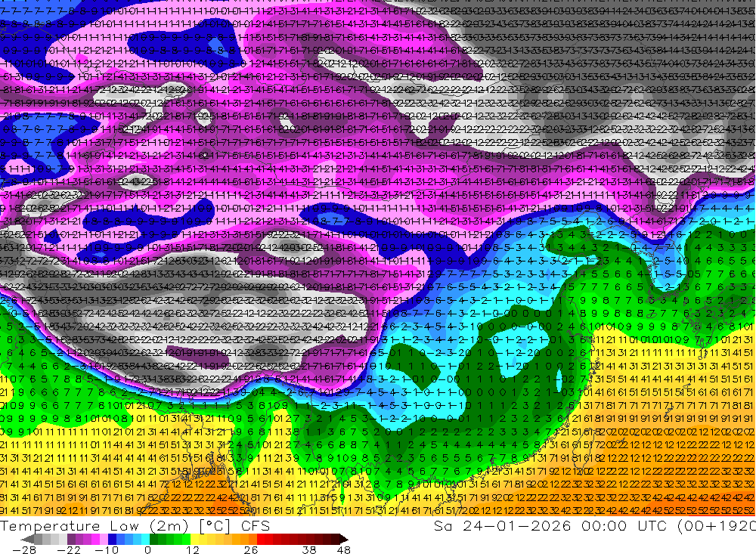
Task: Click the 0 legend value
Action: click(x=148, y=550)
